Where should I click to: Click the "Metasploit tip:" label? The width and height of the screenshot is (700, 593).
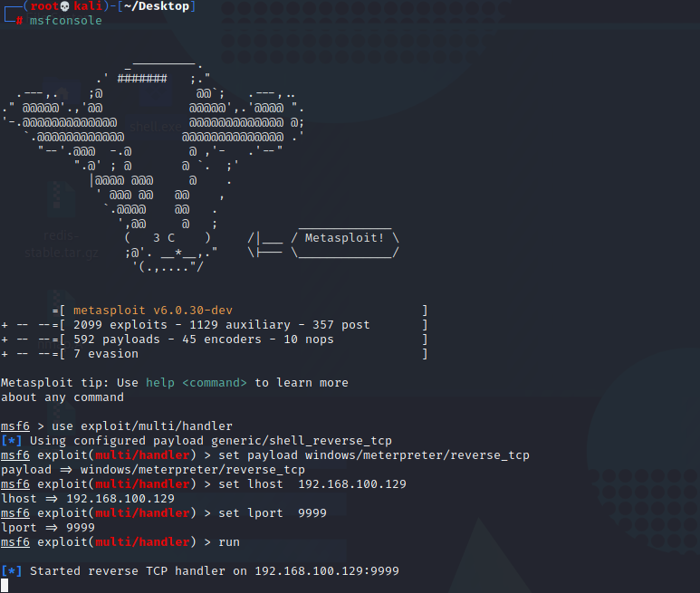55,383
